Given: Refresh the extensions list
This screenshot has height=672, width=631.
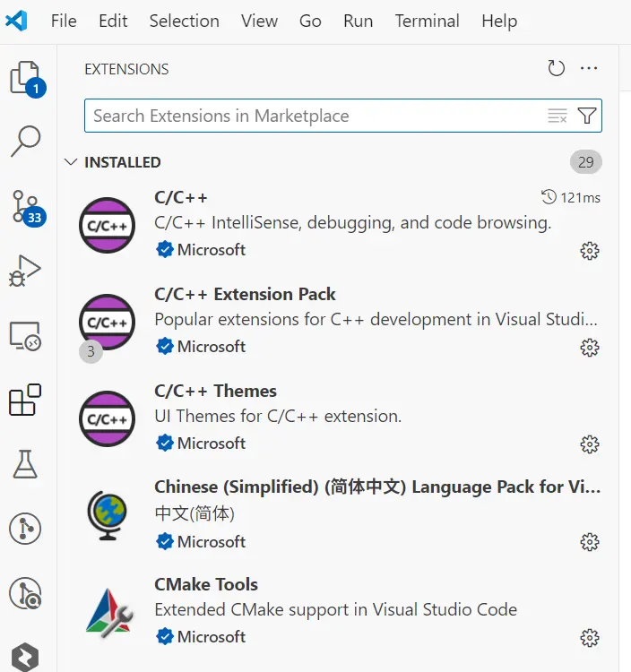Looking at the screenshot, I should click(557, 68).
